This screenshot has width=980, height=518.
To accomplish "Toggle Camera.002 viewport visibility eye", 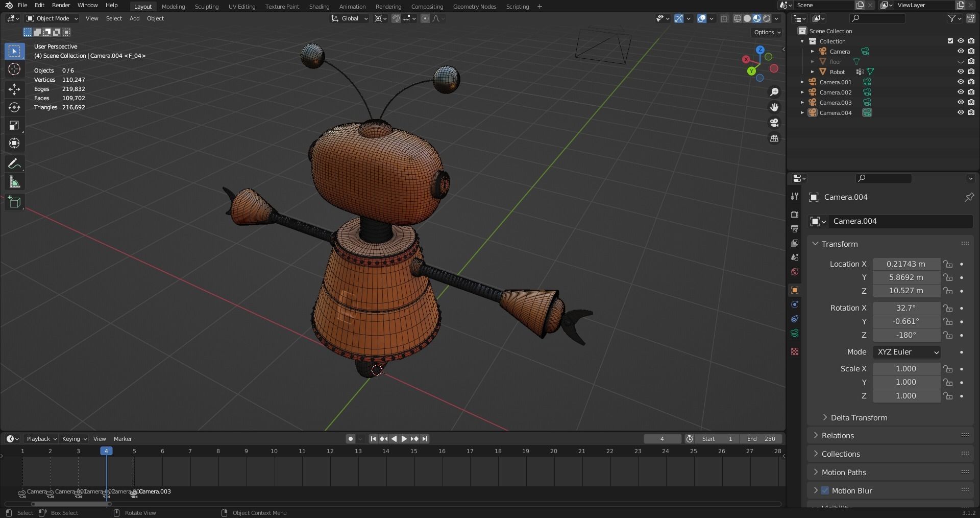I will tap(960, 92).
